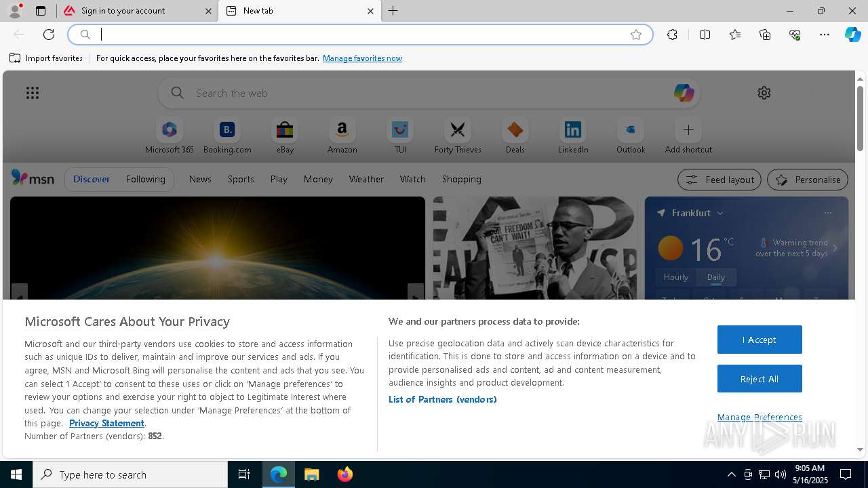Screen dimensions: 868x488
Task: Open Browser essentials heart icon
Action: 795,35
